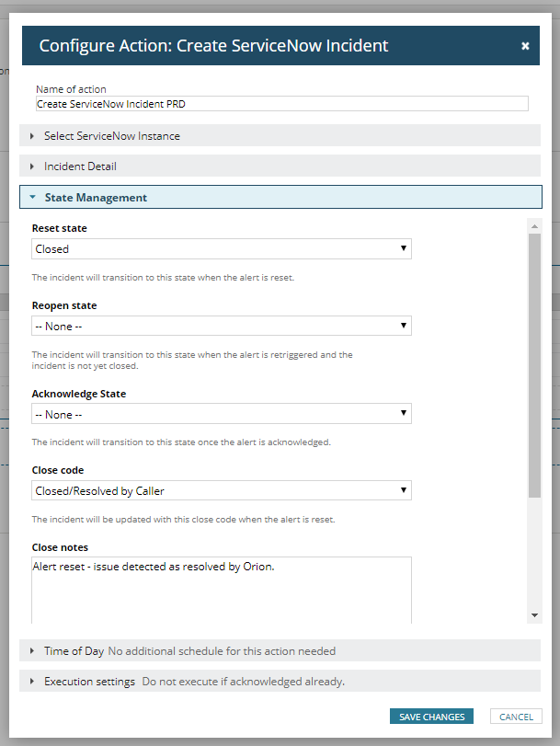Click the State Management panel scrollbar thumb
This screenshot has height=746, width=560.
(535, 365)
